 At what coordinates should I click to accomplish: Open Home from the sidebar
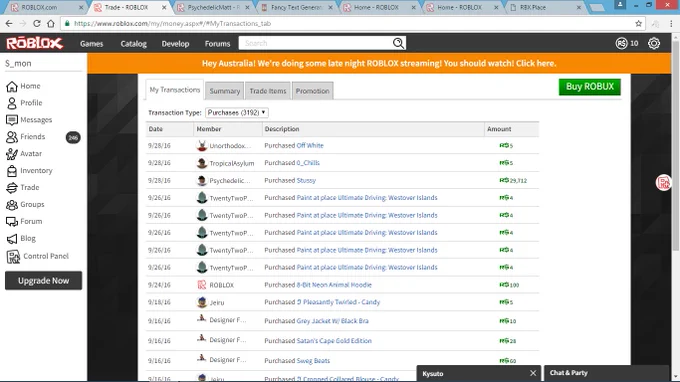coord(23,86)
